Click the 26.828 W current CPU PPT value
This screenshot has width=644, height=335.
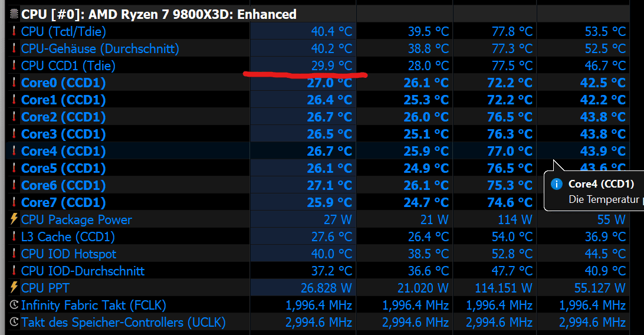click(326, 288)
